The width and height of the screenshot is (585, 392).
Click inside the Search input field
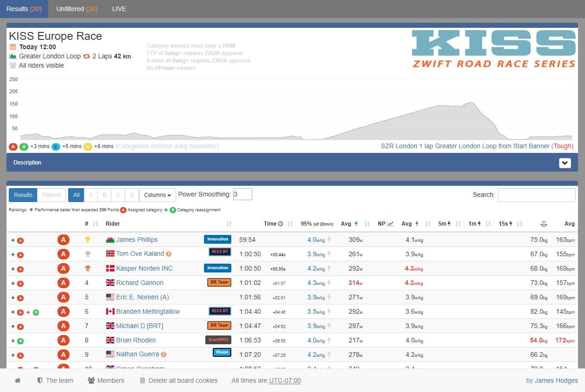tap(536, 195)
